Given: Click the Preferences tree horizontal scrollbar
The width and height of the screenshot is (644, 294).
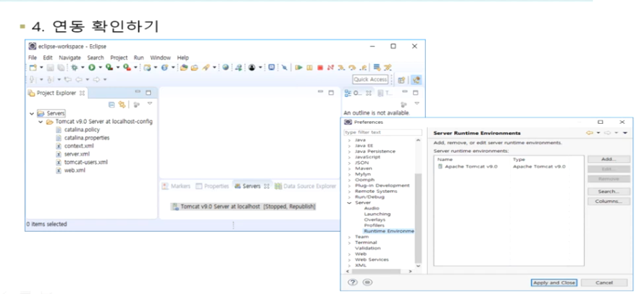Looking at the screenshot, I should 377,271.
